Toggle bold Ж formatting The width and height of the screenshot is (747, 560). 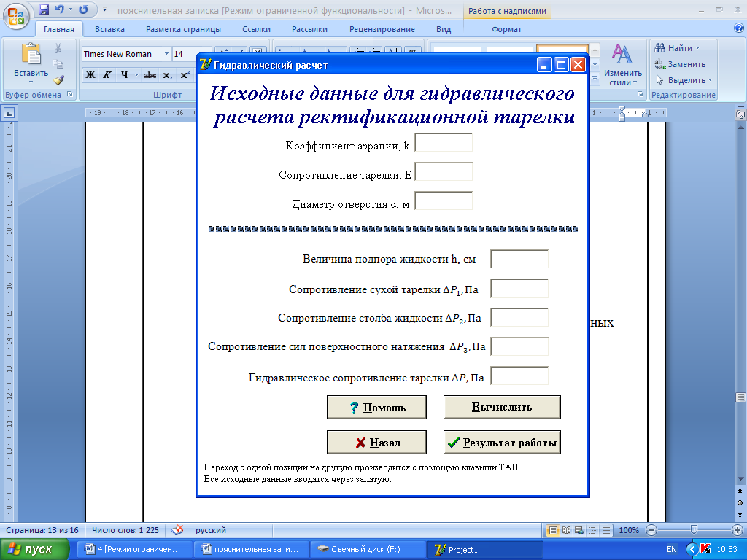point(90,75)
